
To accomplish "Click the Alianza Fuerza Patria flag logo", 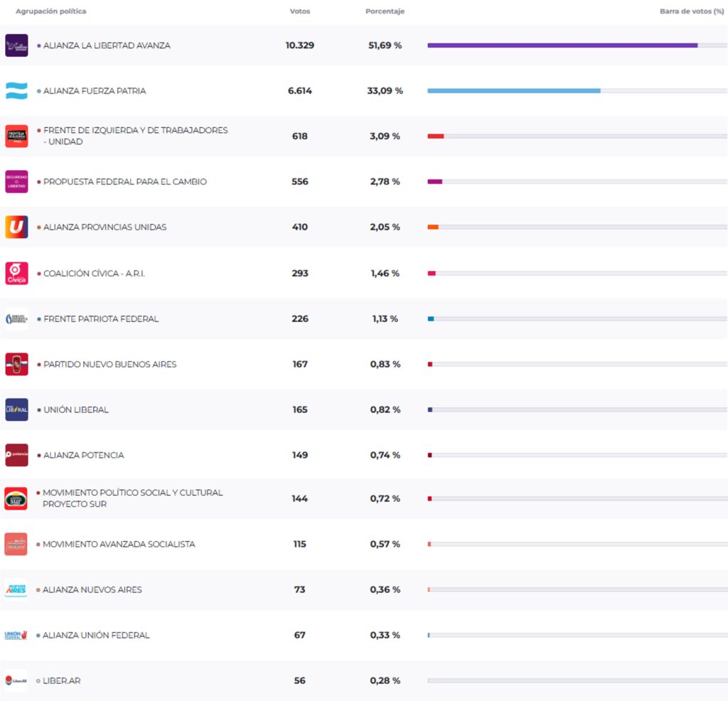I will [16, 91].
